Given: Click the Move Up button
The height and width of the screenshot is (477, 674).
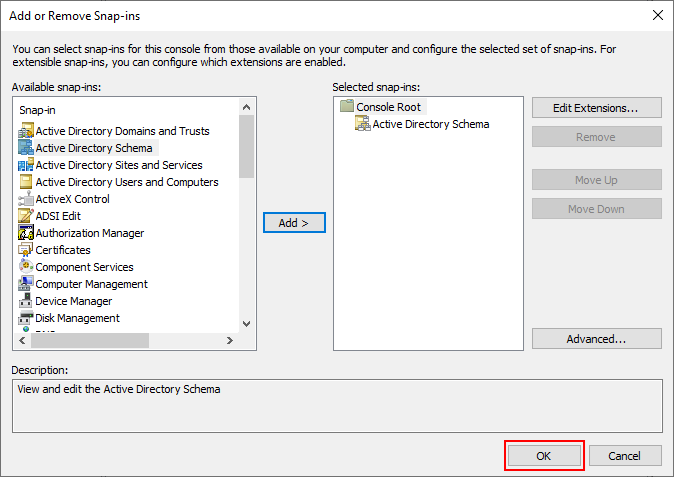Looking at the screenshot, I should click(x=597, y=180).
